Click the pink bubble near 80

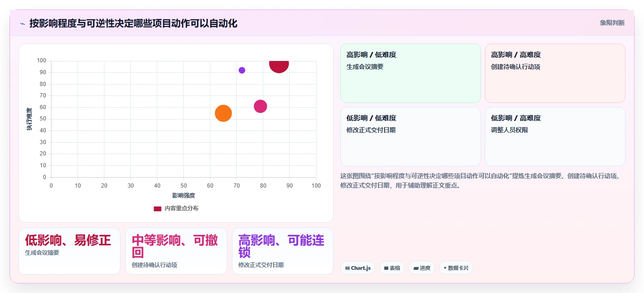click(260, 106)
